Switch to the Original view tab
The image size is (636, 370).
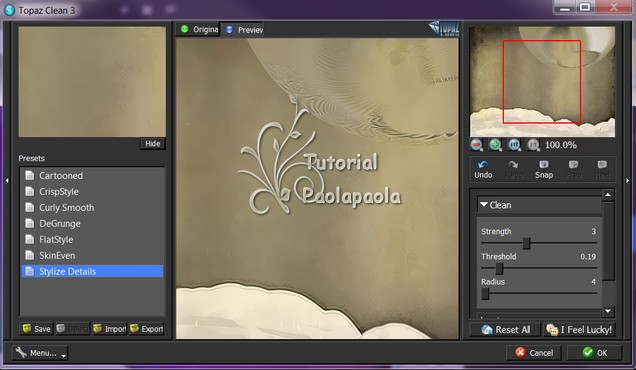(198, 30)
